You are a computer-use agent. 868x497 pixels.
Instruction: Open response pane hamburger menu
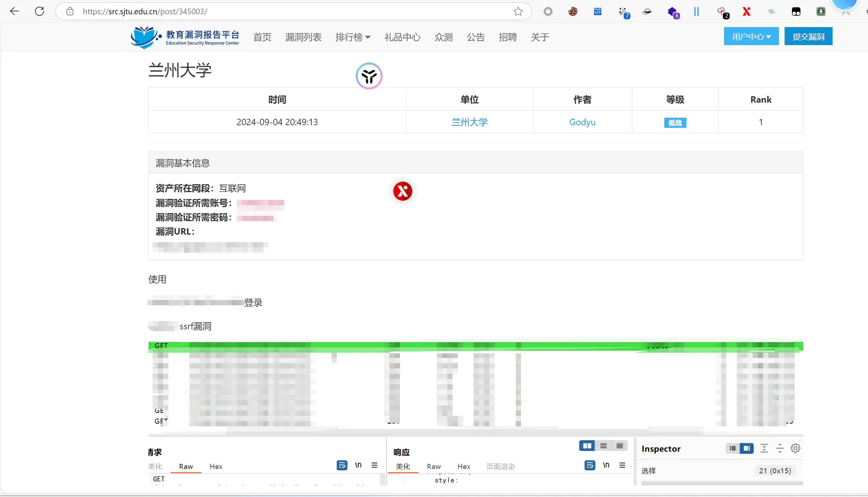(x=622, y=465)
